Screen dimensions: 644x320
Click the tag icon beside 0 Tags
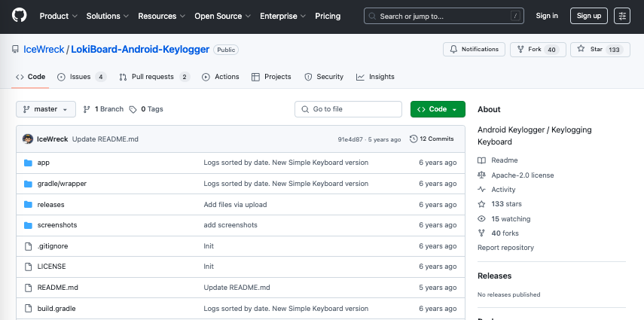[133, 109]
